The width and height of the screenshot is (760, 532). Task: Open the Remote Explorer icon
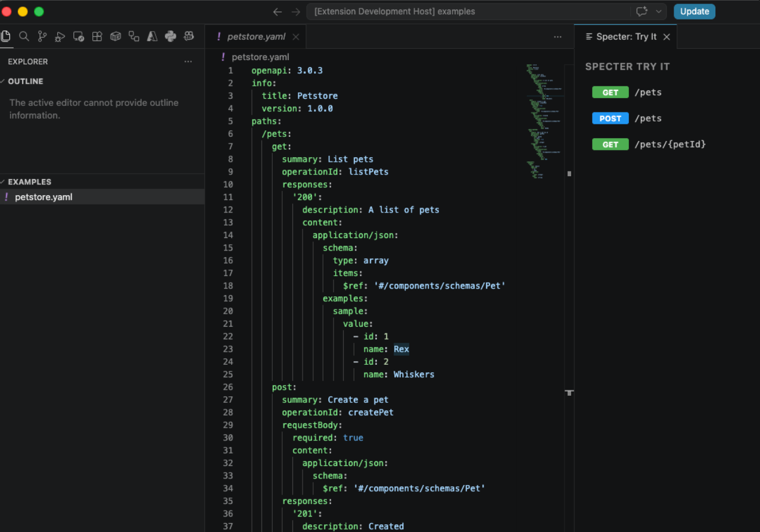coord(79,36)
